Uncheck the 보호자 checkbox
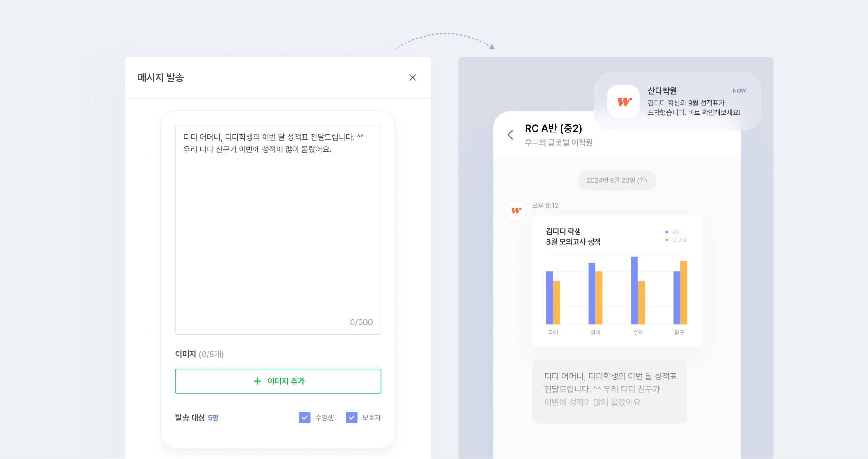Image resolution: width=868 pixels, height=459 pixels. (352, 417)
